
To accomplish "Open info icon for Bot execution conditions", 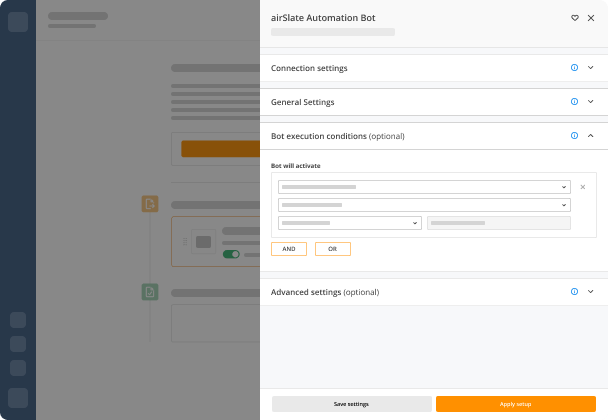I will pos(574,135).
